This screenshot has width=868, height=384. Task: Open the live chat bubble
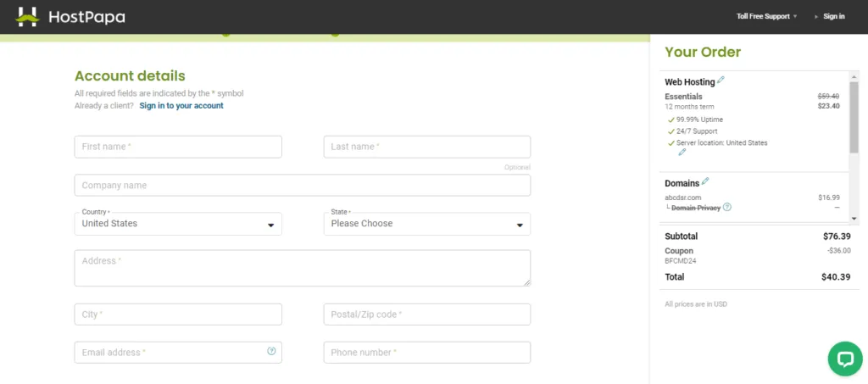coord(844,359)
